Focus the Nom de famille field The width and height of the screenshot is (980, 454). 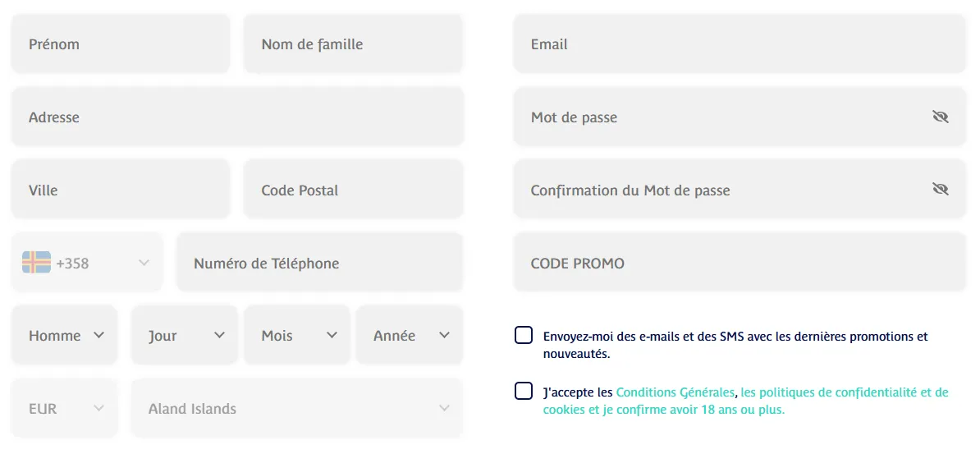point(354,44)
